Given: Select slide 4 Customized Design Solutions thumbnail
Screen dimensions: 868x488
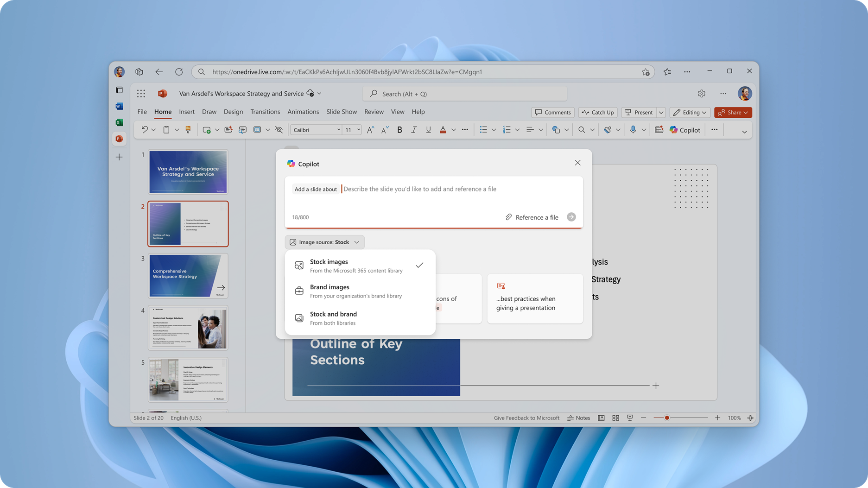Looking at the screenshot, I should [x=188, y=328].
